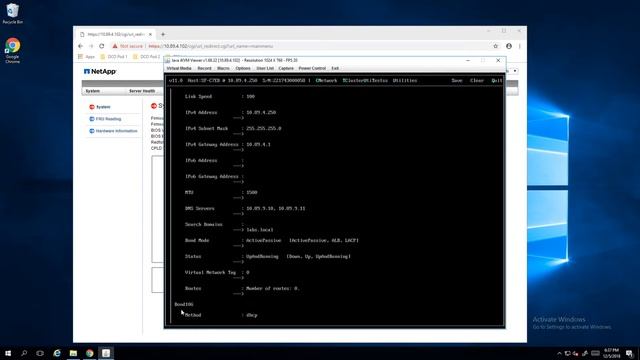The width and height of the screenshot is (640, 360).
Task: Click Clear in the console top bar
Action: click(x=477, y=80)
